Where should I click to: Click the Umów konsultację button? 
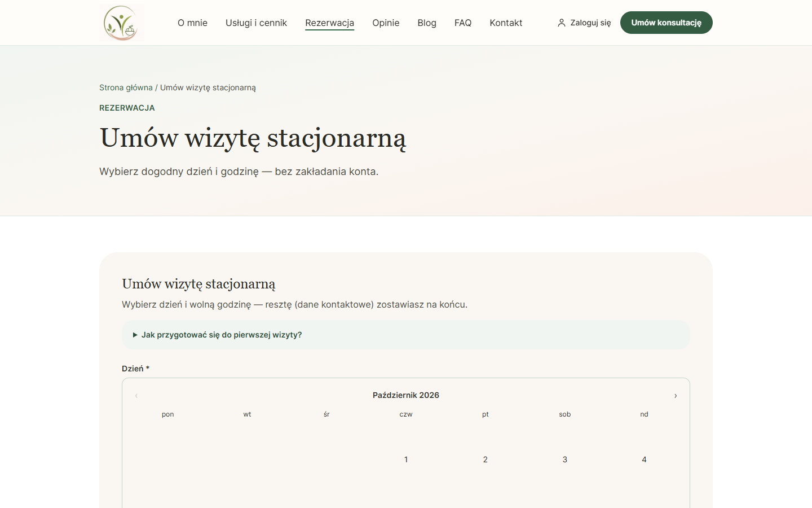[x=667, y=23]
